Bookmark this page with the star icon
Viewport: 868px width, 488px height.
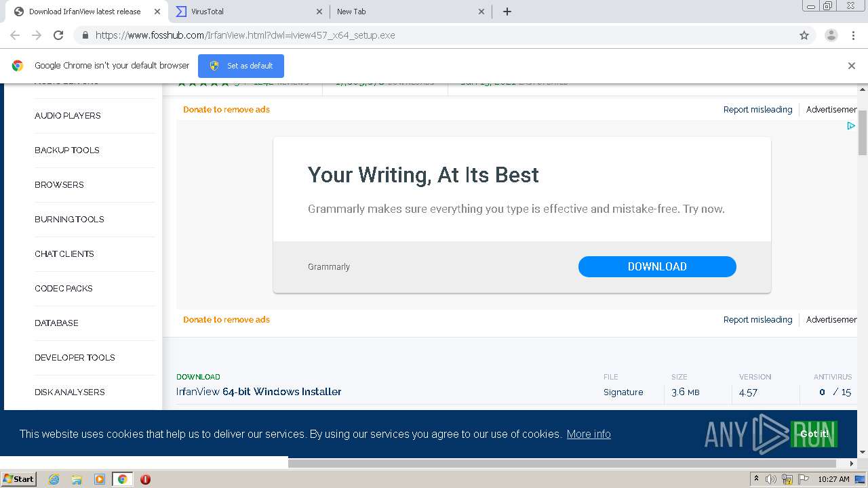point(804,35)
